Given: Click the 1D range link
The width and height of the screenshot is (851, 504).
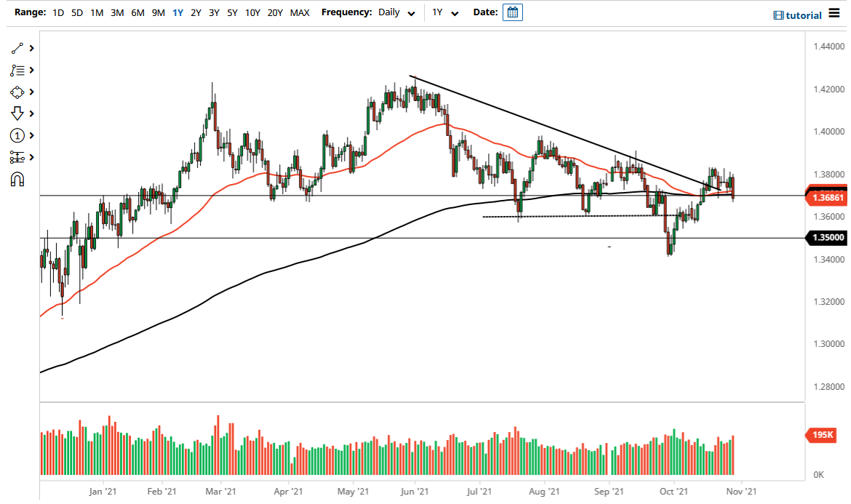Looking at the screenshot, I should (57, 12).
